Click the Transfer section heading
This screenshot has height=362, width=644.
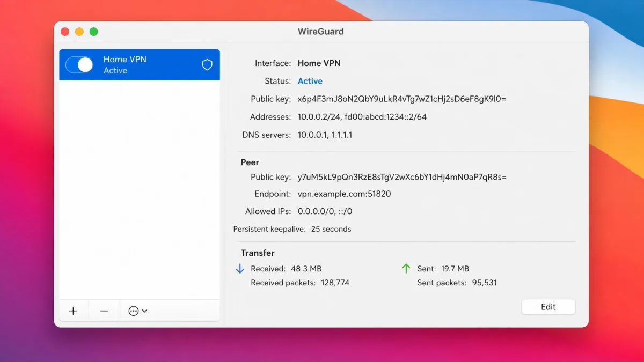click(258, 253)
